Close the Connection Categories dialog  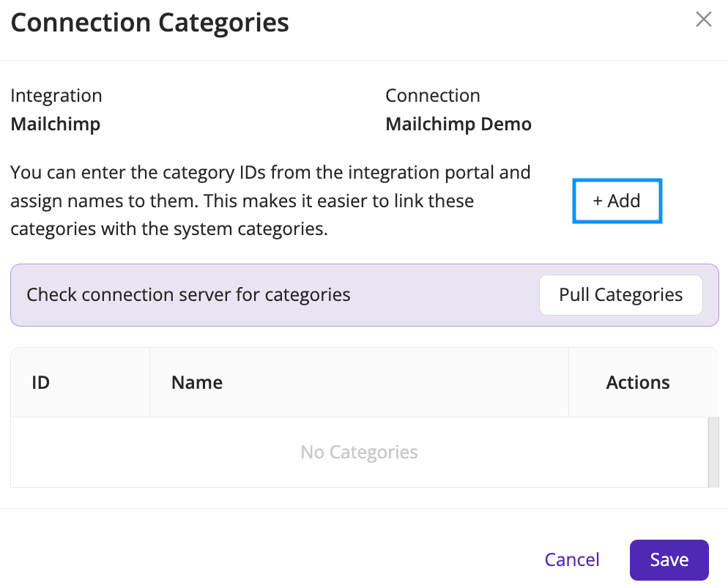click(703, 20)
